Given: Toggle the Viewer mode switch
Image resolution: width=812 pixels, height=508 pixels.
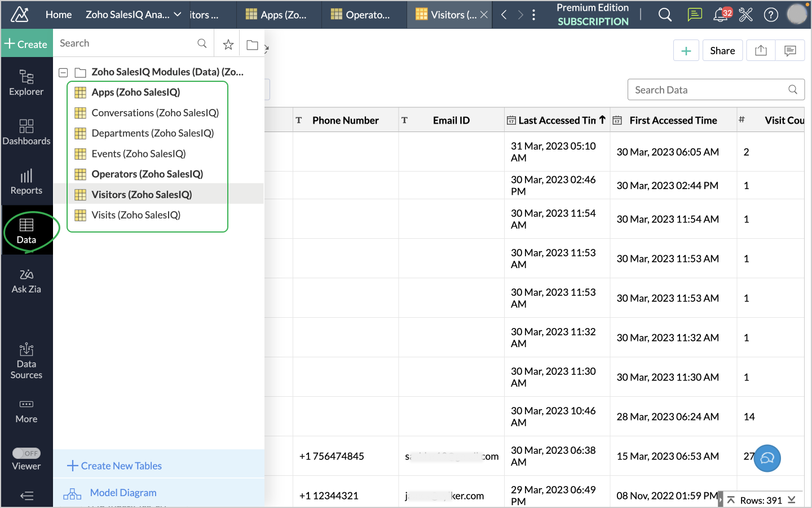Looking at the screenshot, I should coord(27,453).
